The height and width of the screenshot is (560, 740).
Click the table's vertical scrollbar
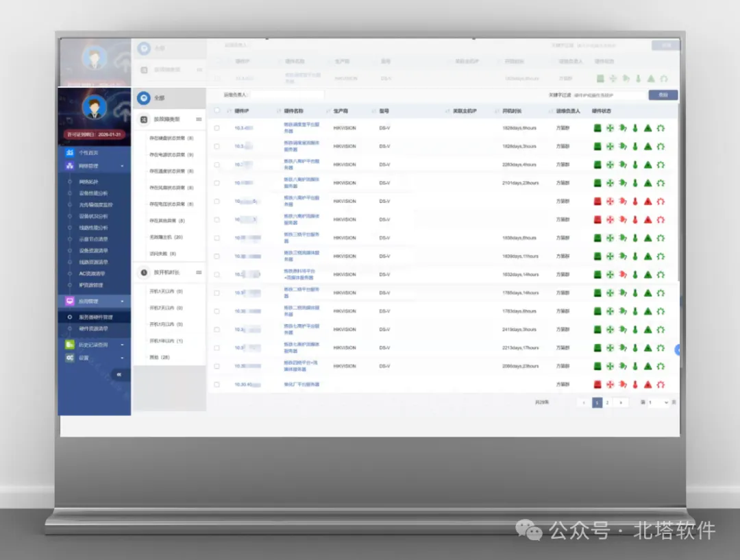[678, 193]
